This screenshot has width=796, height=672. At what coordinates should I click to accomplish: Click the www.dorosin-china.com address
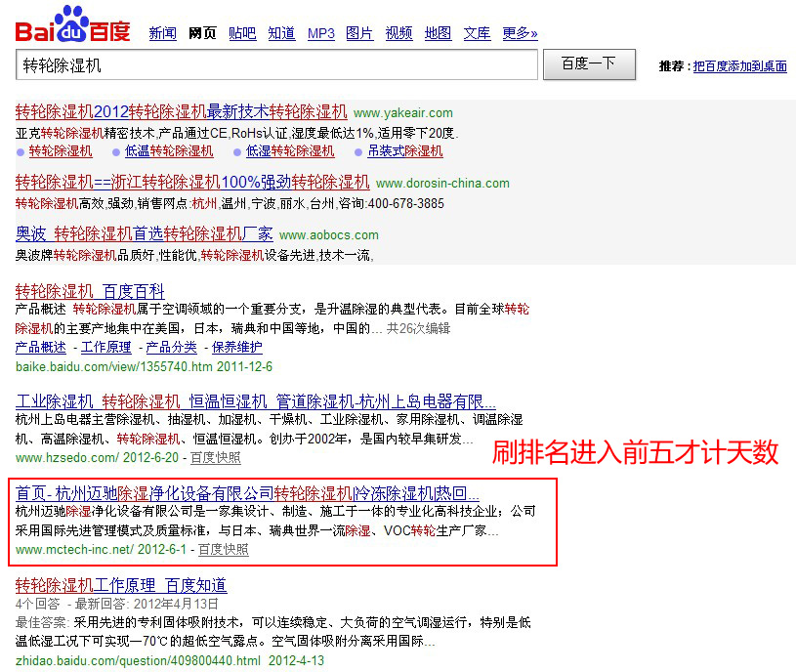point(442,184)
